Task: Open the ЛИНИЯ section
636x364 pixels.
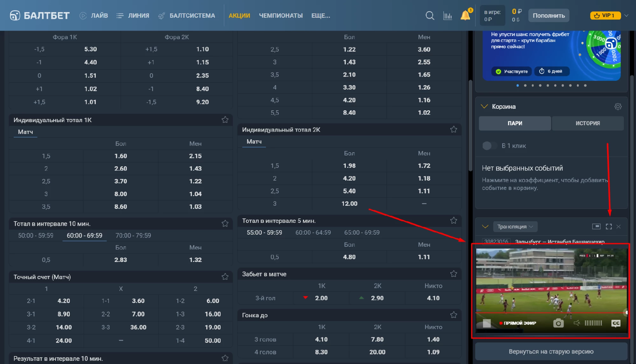Action: point(133,16)
